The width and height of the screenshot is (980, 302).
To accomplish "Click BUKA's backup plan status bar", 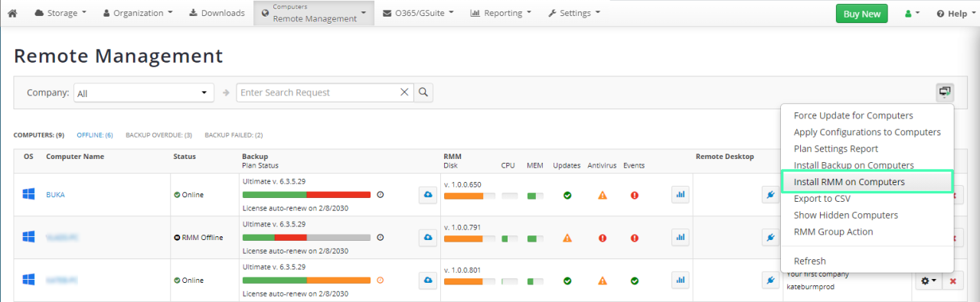I will (306, 195).
